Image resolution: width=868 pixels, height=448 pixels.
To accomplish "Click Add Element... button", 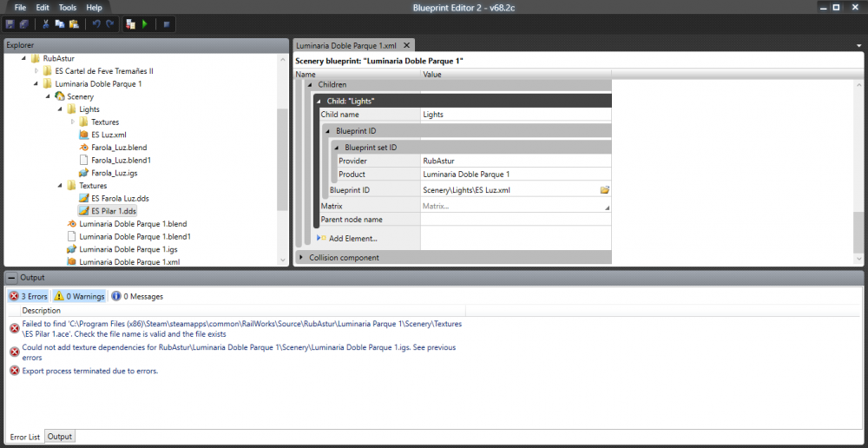I will pyautogui.click(x=352, y=238).
